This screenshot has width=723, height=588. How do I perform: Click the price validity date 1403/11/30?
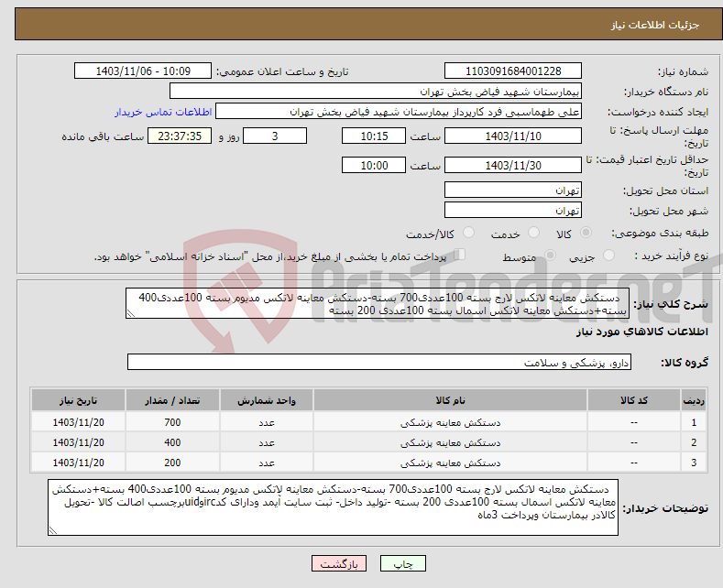(x=513, y=165)
